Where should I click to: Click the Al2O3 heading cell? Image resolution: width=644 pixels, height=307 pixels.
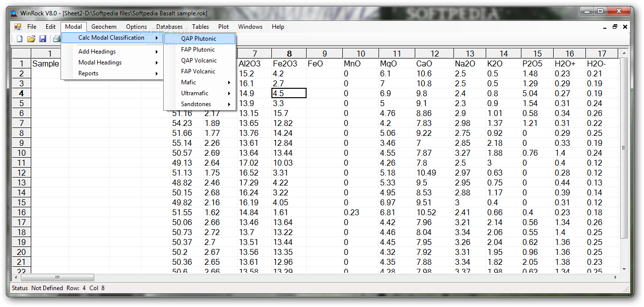tap(255, 63)
